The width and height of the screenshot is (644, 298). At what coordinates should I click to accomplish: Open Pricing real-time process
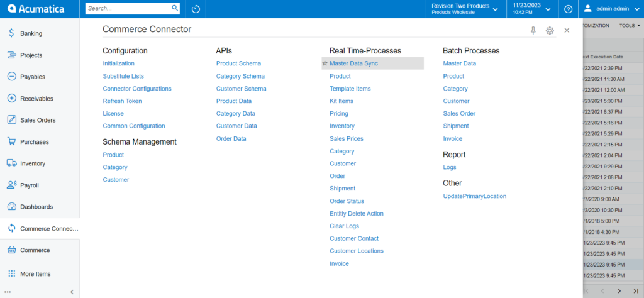point(339,113)
